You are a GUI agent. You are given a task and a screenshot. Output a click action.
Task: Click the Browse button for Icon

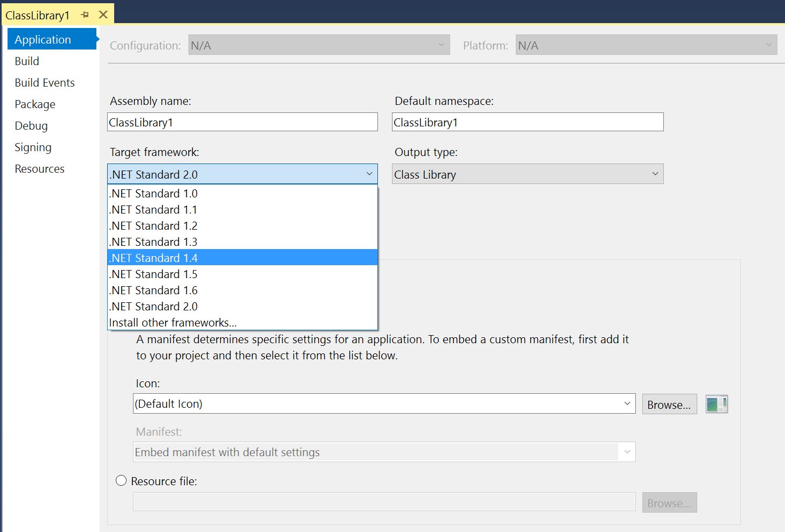pyautogui.click(x=669, y=405)
